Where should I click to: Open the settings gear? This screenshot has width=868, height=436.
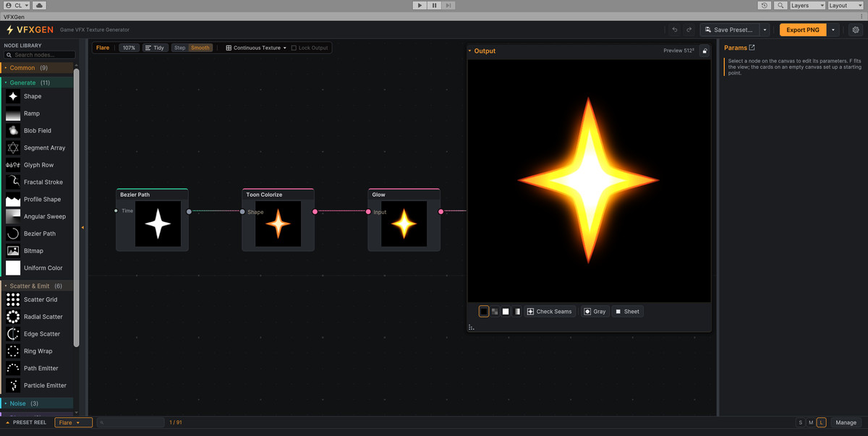point(856,30)
